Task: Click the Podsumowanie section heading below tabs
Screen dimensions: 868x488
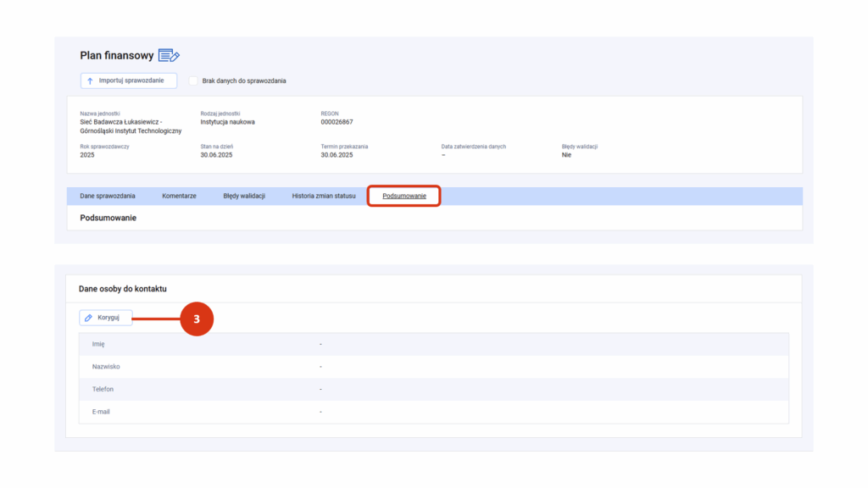Action: pos(108,218)
